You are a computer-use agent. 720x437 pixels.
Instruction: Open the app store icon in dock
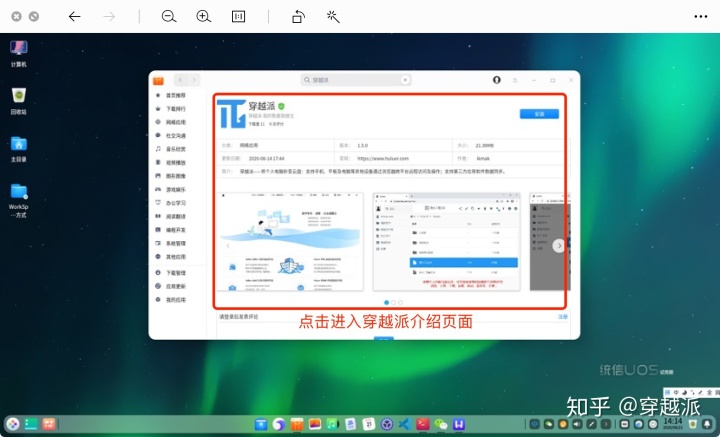pos(297,424)
